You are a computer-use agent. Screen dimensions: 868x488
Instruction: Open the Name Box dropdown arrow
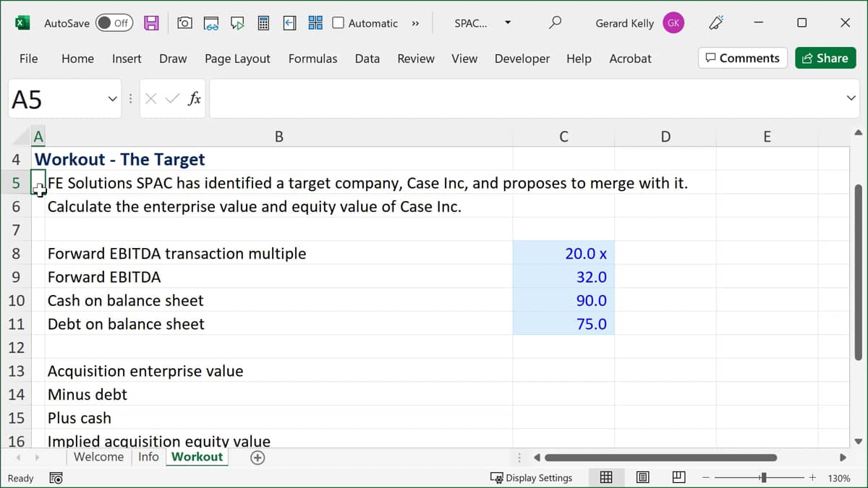[112, 99]
